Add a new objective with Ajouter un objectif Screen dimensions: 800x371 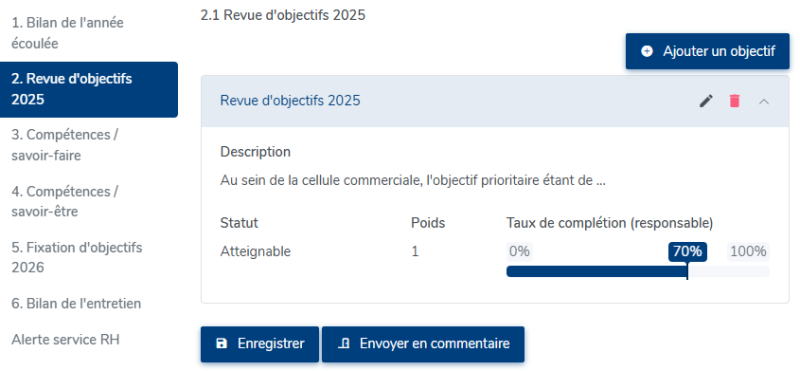point(707,52)
